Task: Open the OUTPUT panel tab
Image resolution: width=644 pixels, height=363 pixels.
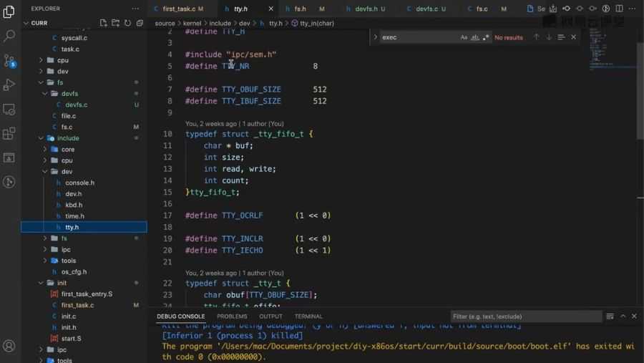Action: click(270, 316)
